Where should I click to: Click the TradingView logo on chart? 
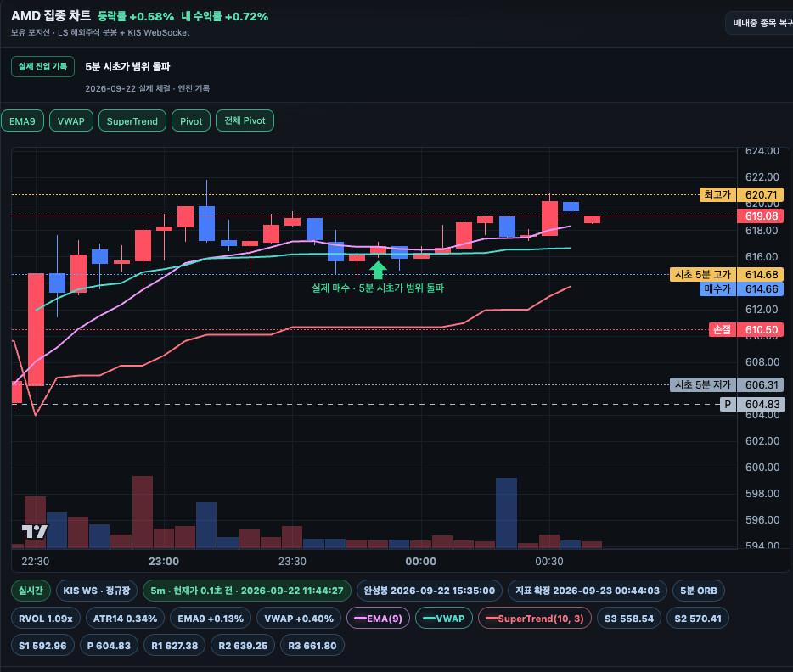point(35,531)
